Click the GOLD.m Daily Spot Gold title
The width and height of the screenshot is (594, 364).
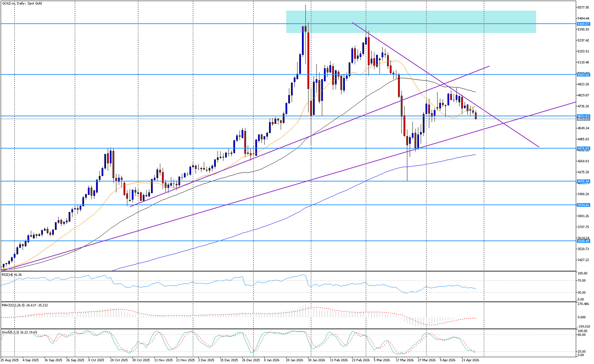tap(22, 3)
